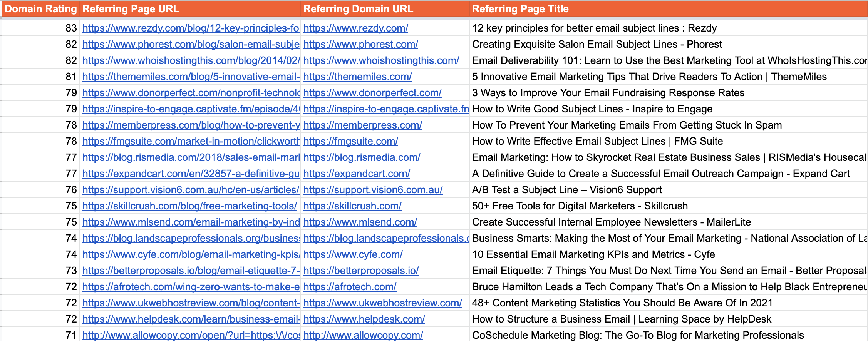Select the cell with Domain Rating 81
This screenshot has height=341, width=868.
(x=40, y=77)
